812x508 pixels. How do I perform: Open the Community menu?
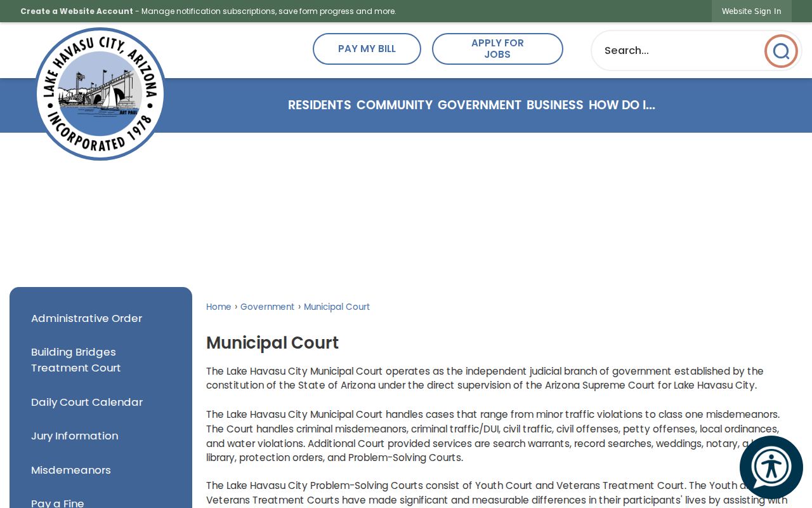tap(395, 105)
